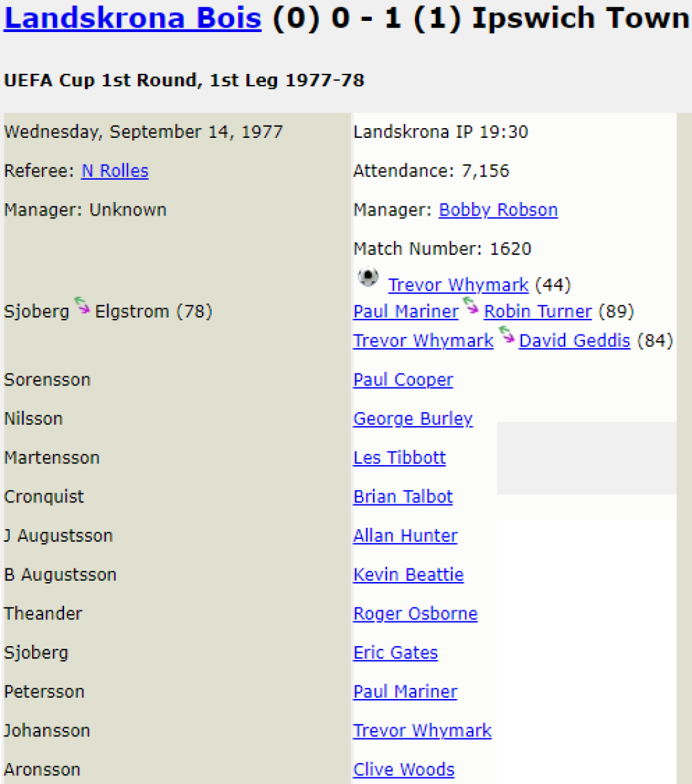Click goalscorer Trevor Whymark (44) link
Viewport: 692px width, 784px height.
pyautogui.click(x=458, y=286)
